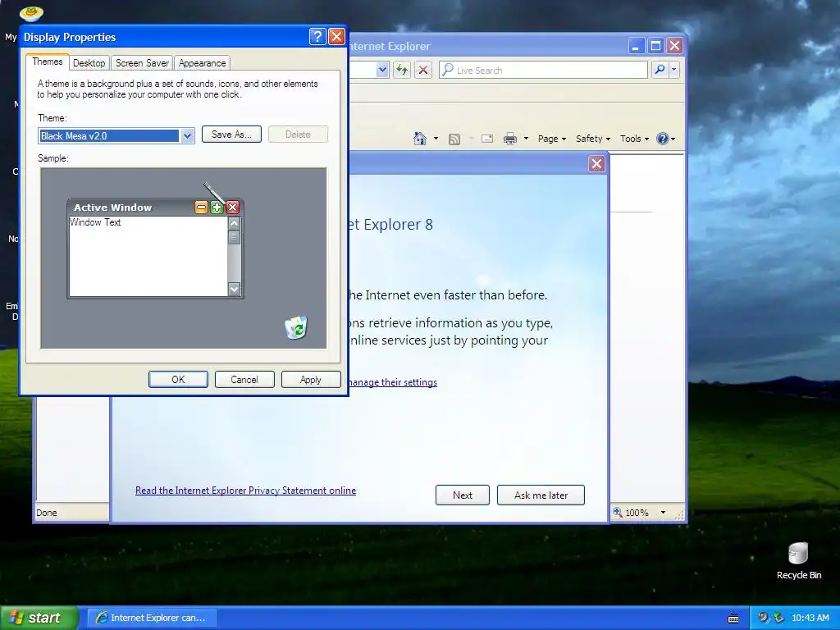Click the manage their settings link
Screen dimensions: 840x630
click(393, 382)
